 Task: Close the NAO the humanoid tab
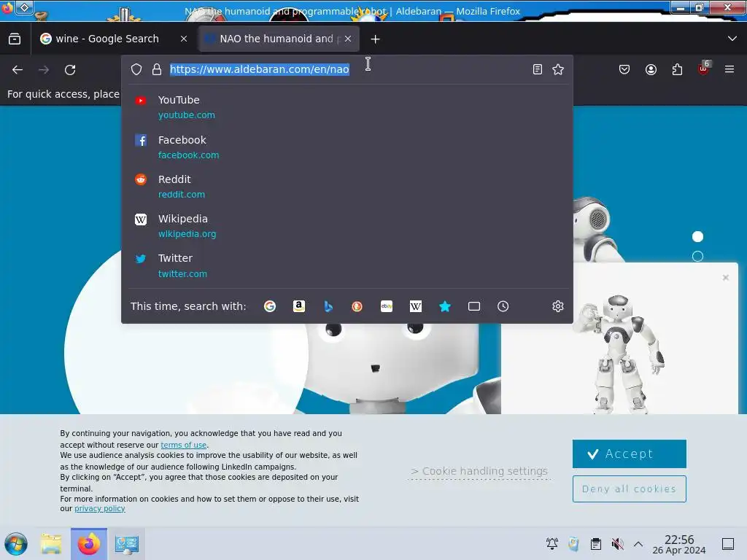(x=348, y=39)
